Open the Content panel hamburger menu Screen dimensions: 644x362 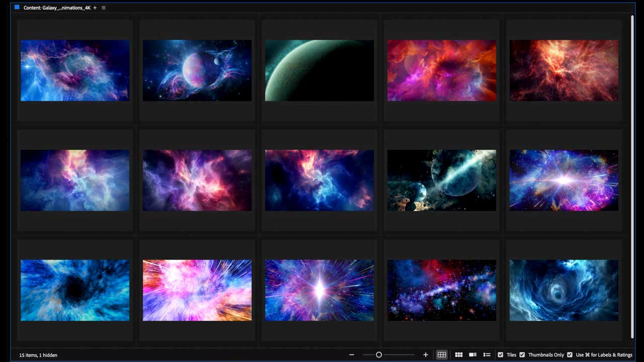104,8
